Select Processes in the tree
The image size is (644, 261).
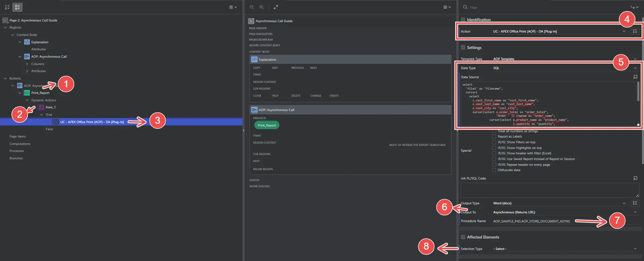pos(16,151)
